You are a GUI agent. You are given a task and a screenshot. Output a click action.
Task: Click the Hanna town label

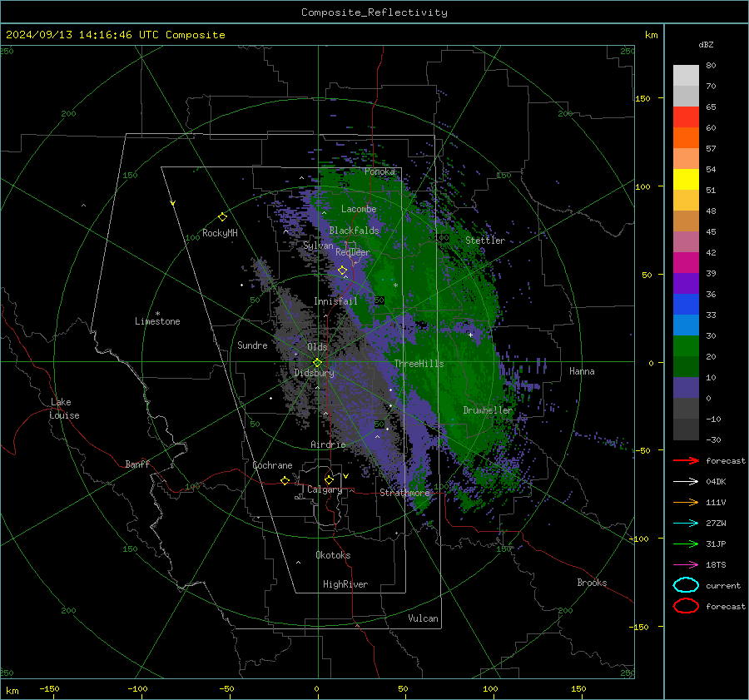click(582, 371)
